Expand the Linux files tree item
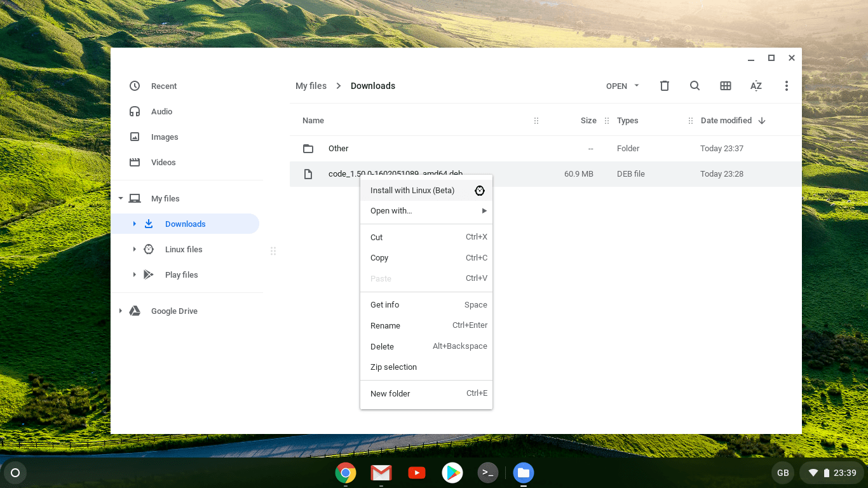Viewport: 868px width, 488px height. click(133, 249)
